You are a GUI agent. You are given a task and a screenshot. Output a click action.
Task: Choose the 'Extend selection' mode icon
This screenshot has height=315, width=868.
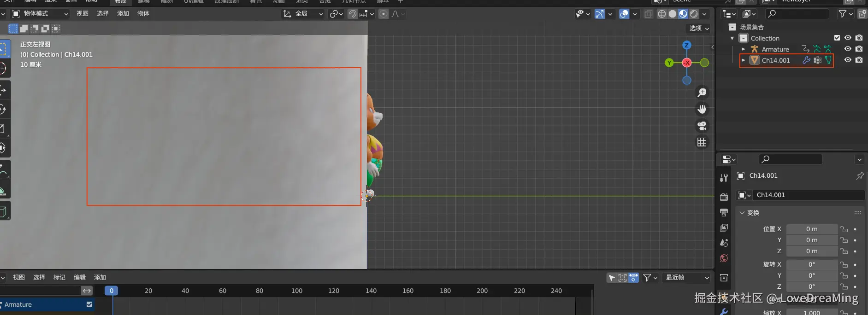24,29
